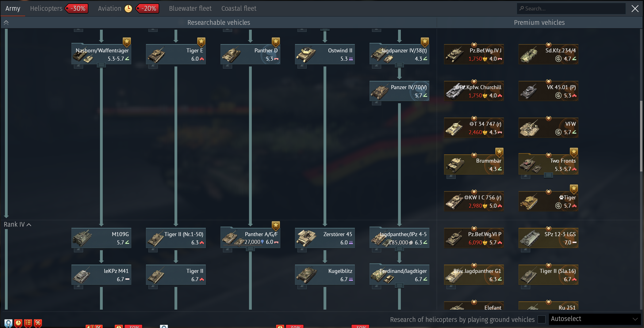Click the -20% discount tag on Aviation
Viewport: 644px width, 328px height.
pyautogui.click(x=148, y=9)
